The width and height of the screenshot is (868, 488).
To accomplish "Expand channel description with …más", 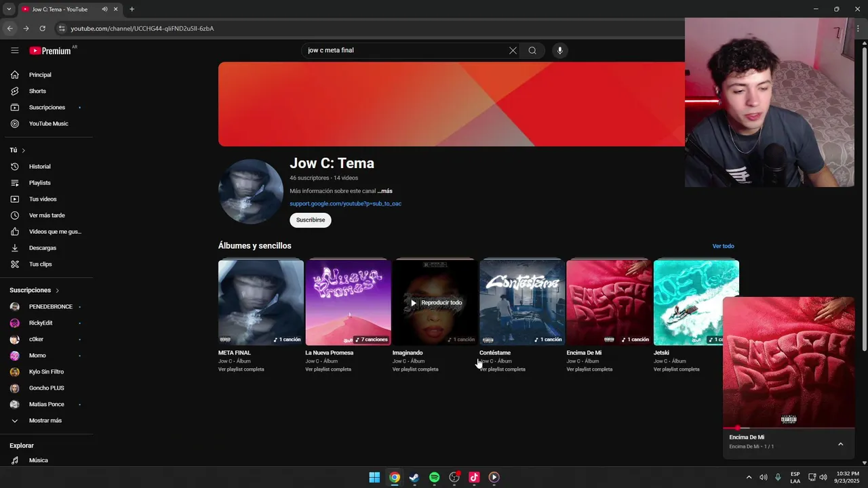I will (x=384, y=191).
